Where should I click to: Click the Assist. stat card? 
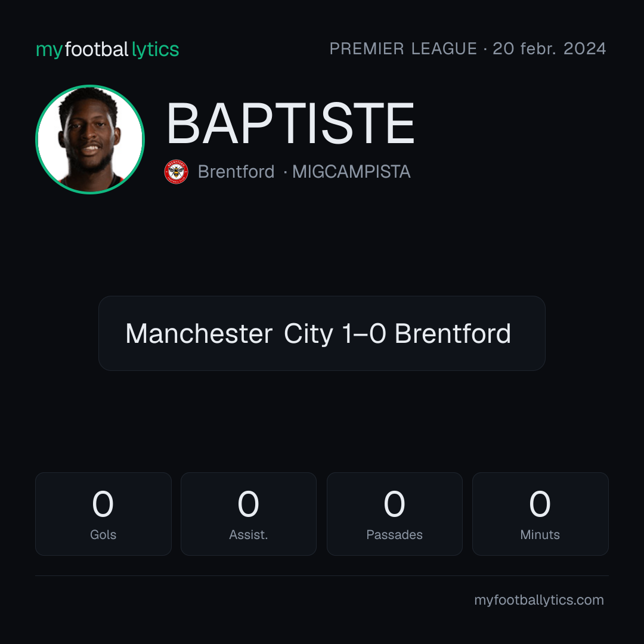[249, 514]
